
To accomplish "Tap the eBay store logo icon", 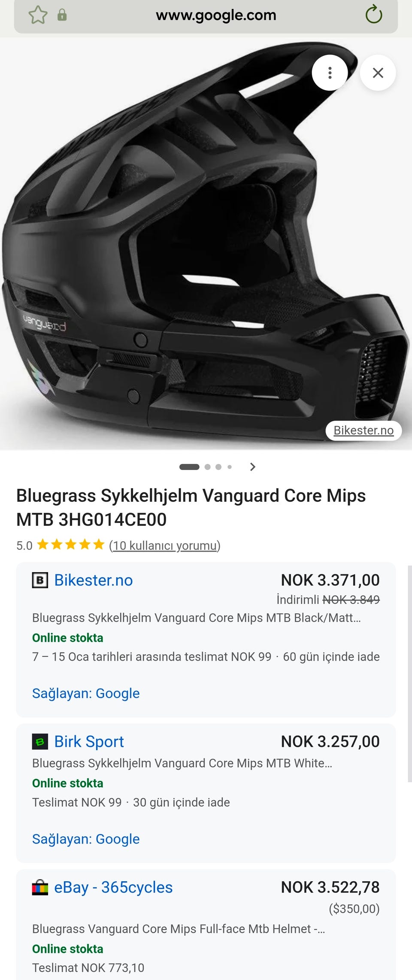I will (x=40, y=887).
